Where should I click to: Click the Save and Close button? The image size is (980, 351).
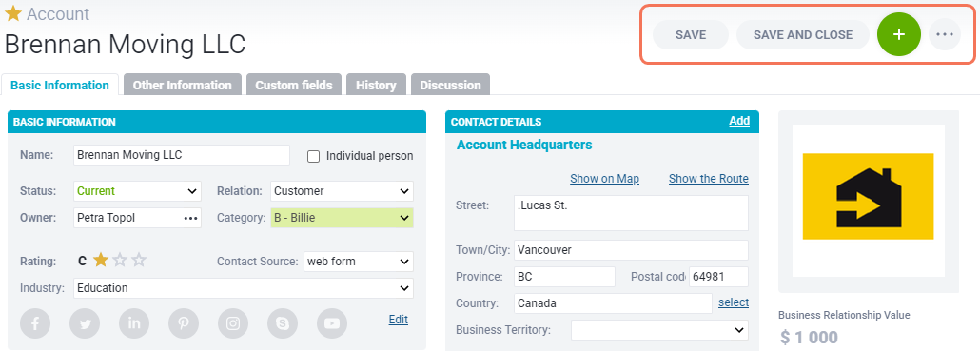pos(803,35)
